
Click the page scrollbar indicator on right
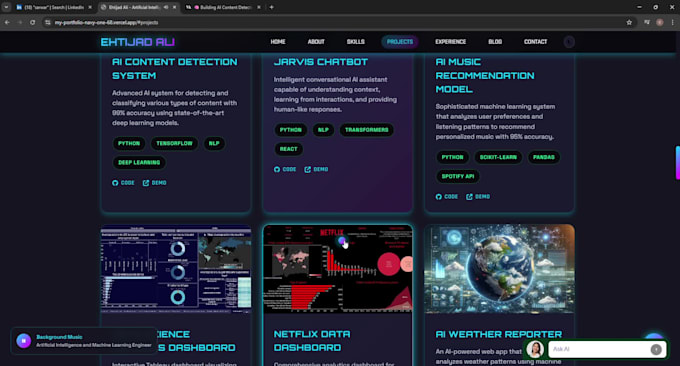[677, 163]
